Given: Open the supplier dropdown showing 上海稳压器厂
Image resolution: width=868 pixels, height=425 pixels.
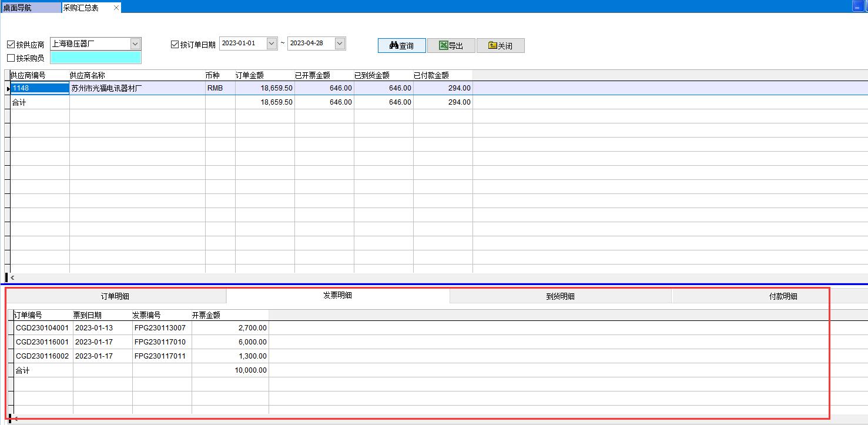Looking at the screenshot, I should (135, 44).
